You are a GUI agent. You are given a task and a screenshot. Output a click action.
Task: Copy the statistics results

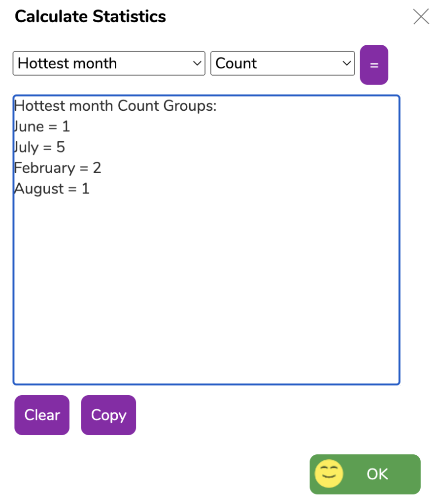pos(108,415)
